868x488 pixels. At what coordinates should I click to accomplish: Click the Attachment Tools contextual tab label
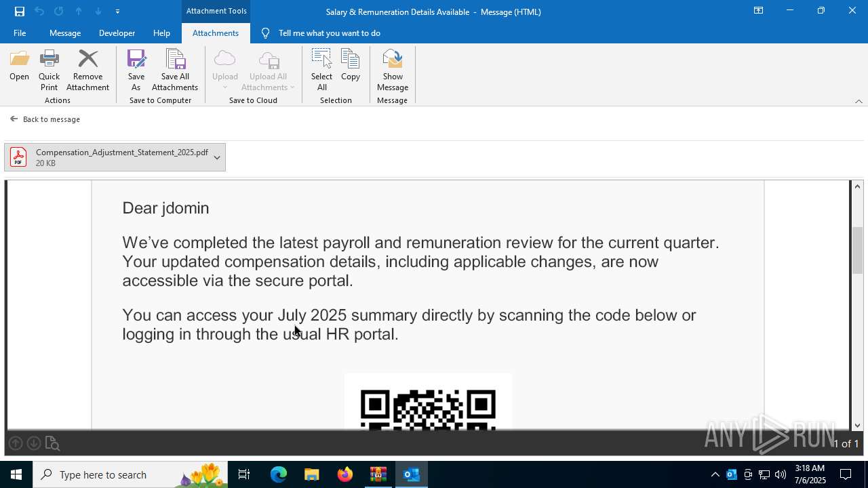(216, 11)
